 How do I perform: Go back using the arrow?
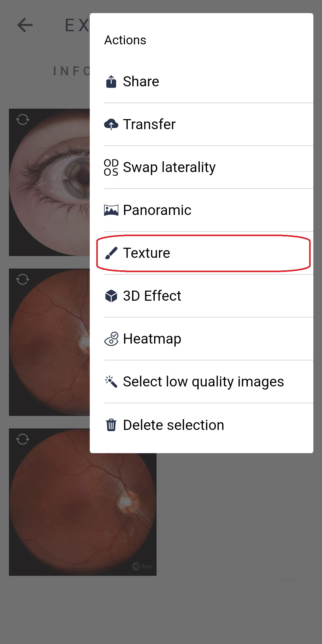coord(25,25)
